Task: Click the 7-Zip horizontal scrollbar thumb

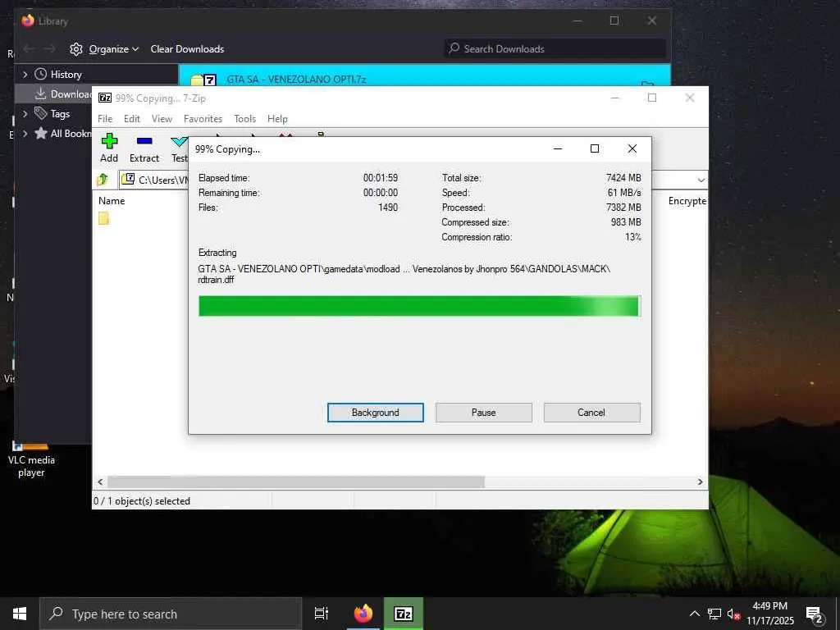Action: 296,482
